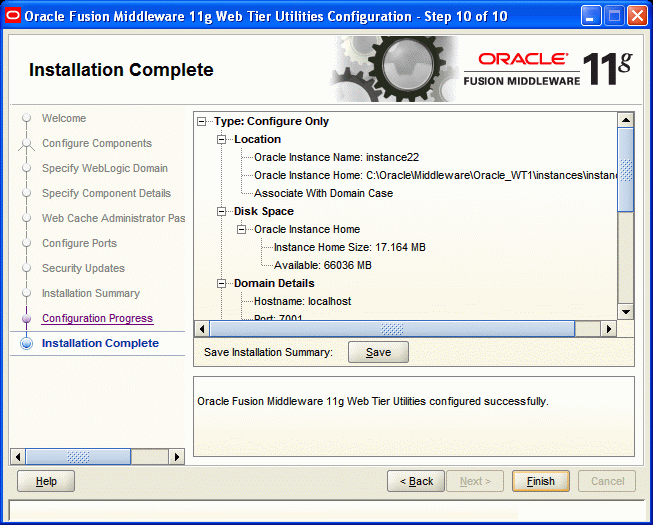Select the Oracle Instance Home path row
The image size is (653, 525).
436,175
